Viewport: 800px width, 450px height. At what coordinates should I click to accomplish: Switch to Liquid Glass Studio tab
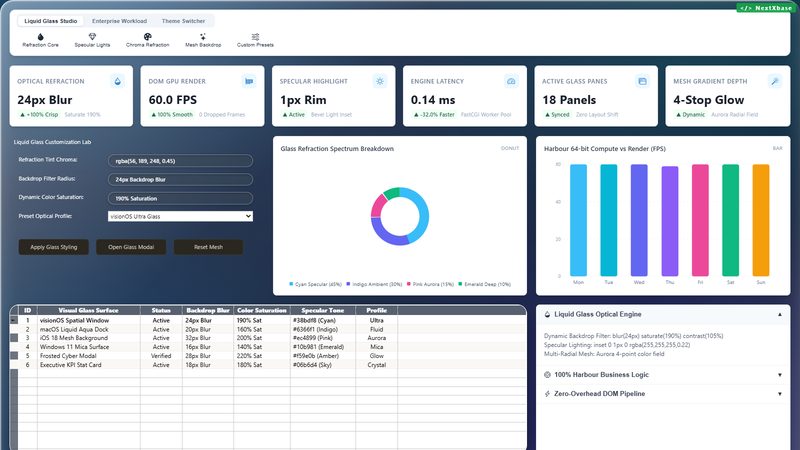click(51, 21)
